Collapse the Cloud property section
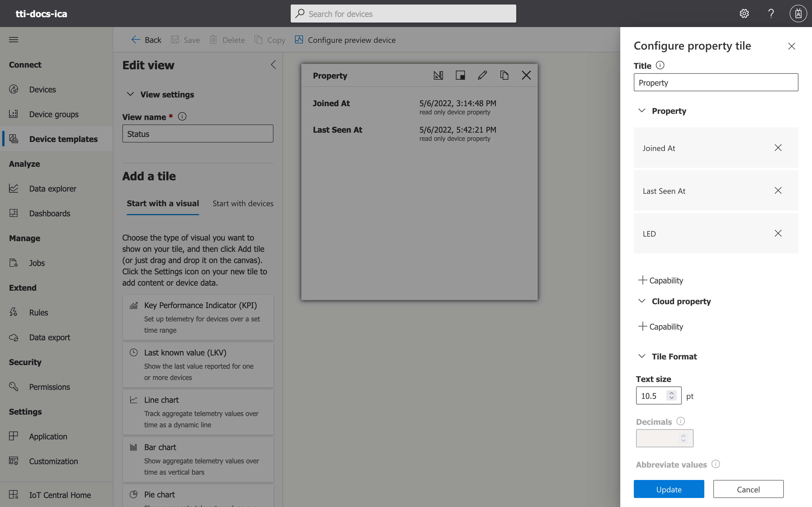Viewport: 812px width, 507px height. point(641,301)
